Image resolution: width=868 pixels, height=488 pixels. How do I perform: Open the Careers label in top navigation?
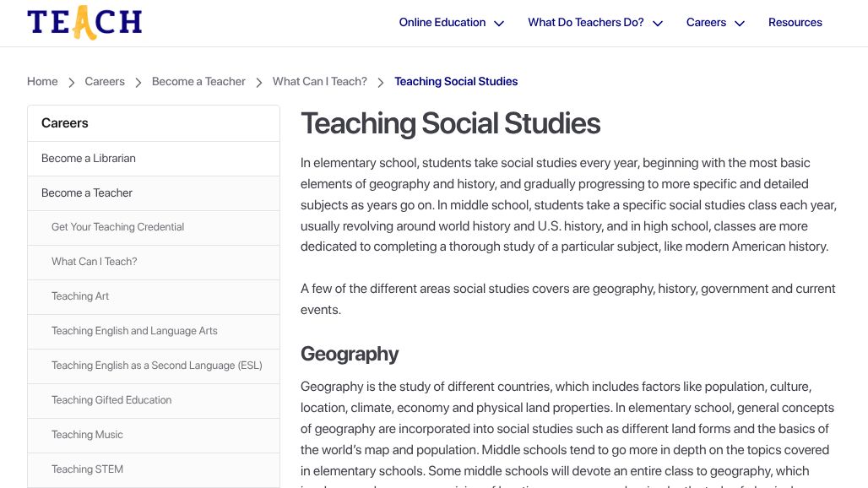click(706, 22)
